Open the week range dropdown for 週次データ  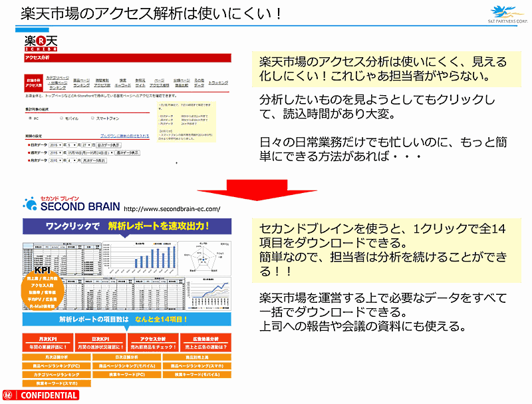click(90, 153)
